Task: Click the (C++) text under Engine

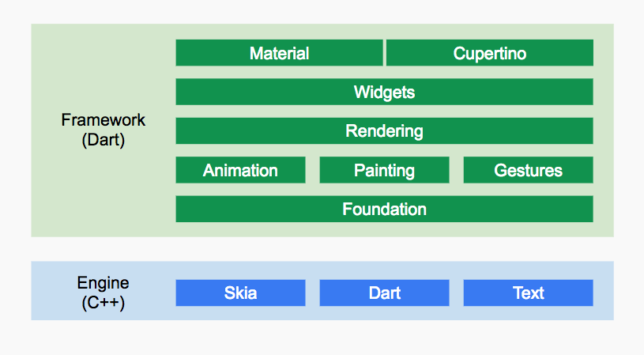Action: click(x=103, y=302)
